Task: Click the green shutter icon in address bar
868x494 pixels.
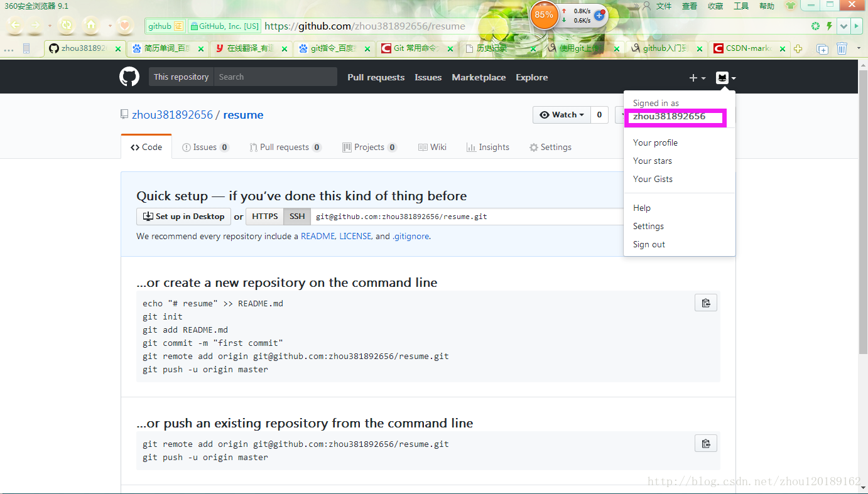Action: tap(815, 26)
